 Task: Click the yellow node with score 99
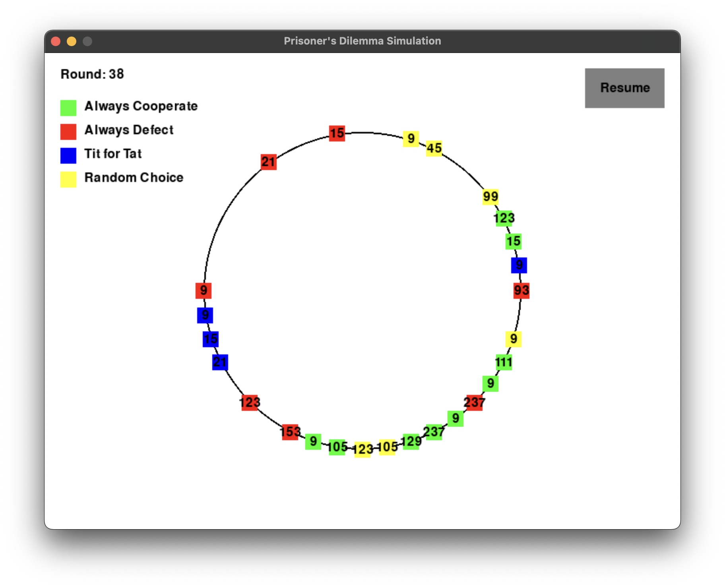click(x=490, y=197)
